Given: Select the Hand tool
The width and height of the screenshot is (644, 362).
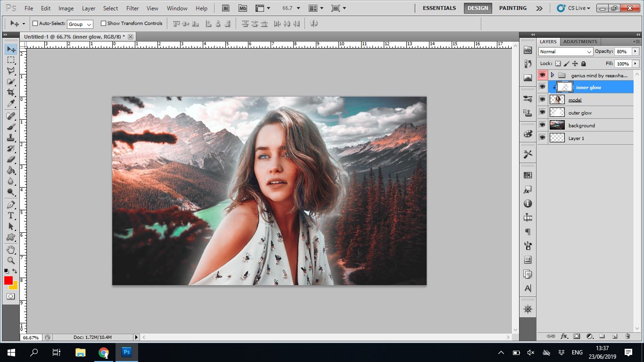Looking at the screenshot, I should pyautogui.click(x=11, y=249).
